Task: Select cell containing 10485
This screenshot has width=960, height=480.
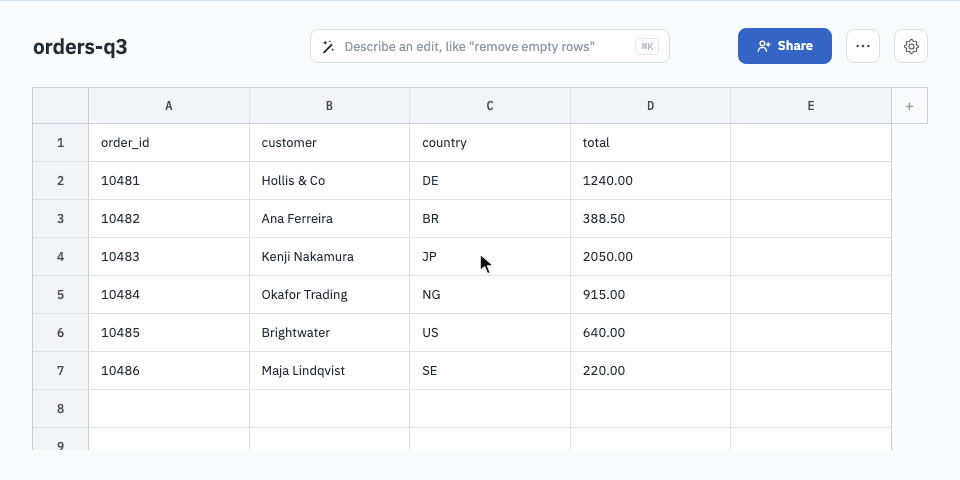Action: tap(169, 332)
